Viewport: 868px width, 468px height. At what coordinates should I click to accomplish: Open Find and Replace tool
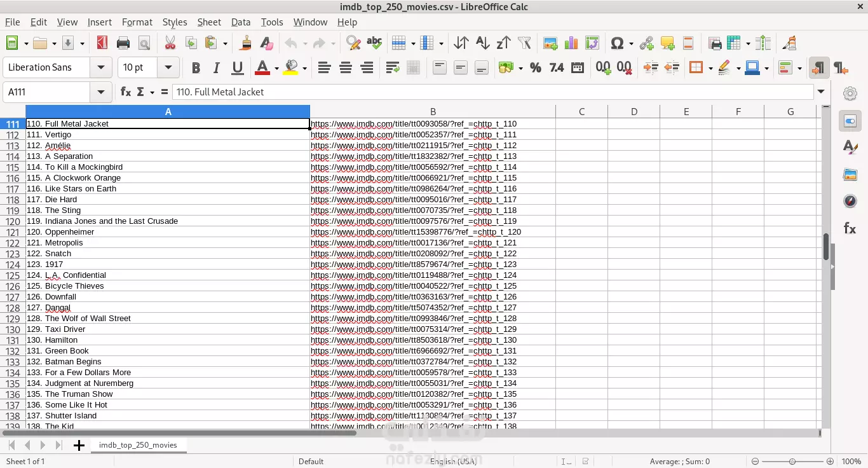click(353, 43)
